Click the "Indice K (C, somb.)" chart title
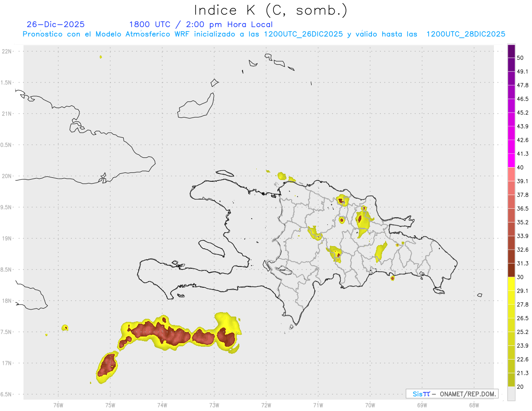Image resolution: width=532 pixels, height=411 pixels. pos(271,10)
